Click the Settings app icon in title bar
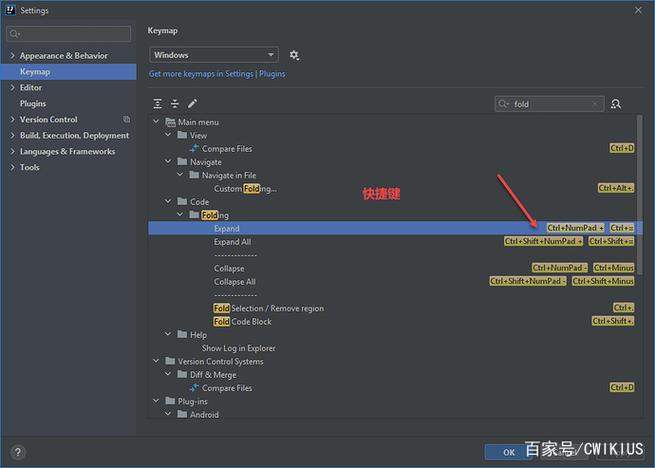This screenshot has height=468, width=655. tap(10, 10)
